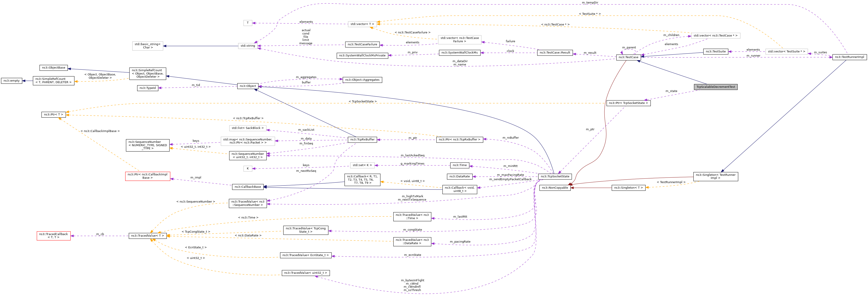Image resolution: width=868 pixels, height=295 pixels.
Task: Open the ns3::TcpRxBuffer node
Action: point(362,139)
